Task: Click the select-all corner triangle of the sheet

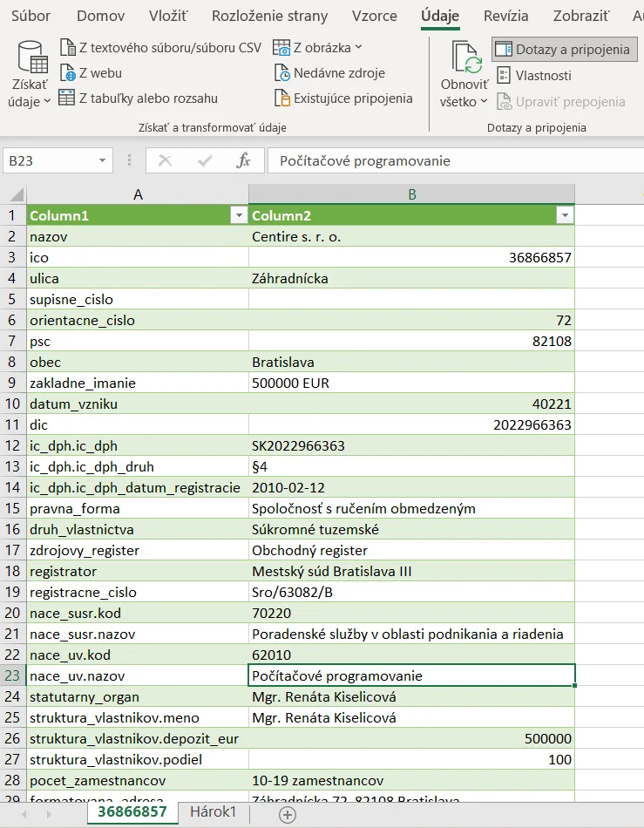Action: [17, 195]
